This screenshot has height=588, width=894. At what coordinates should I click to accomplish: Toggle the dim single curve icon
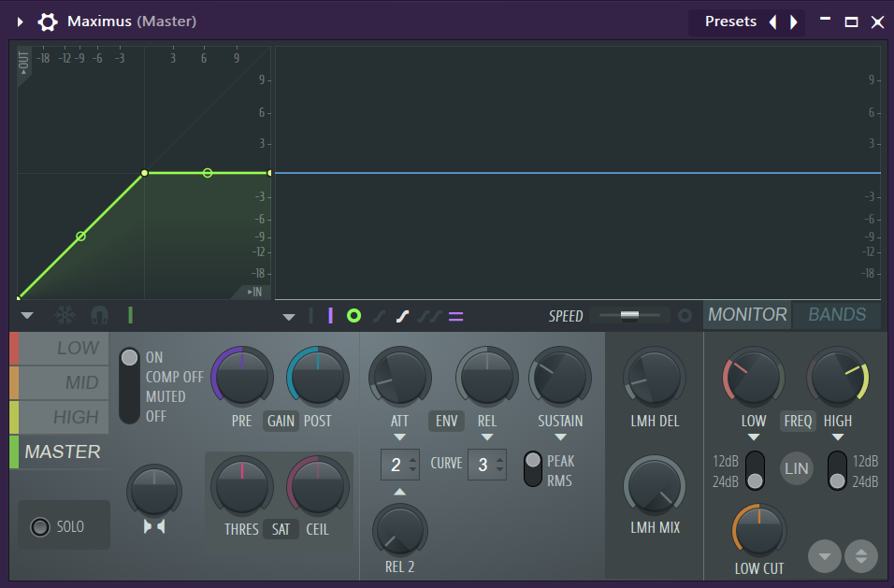click(379, 316)
